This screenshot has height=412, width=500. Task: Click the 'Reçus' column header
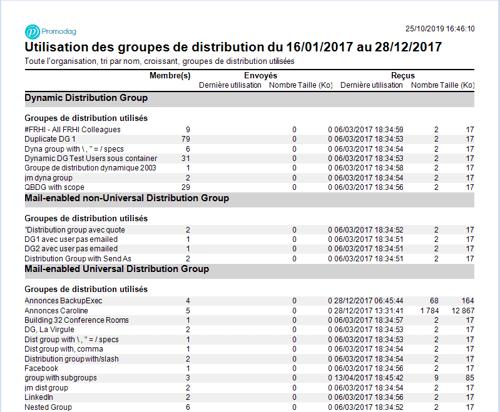coord(403,76)
